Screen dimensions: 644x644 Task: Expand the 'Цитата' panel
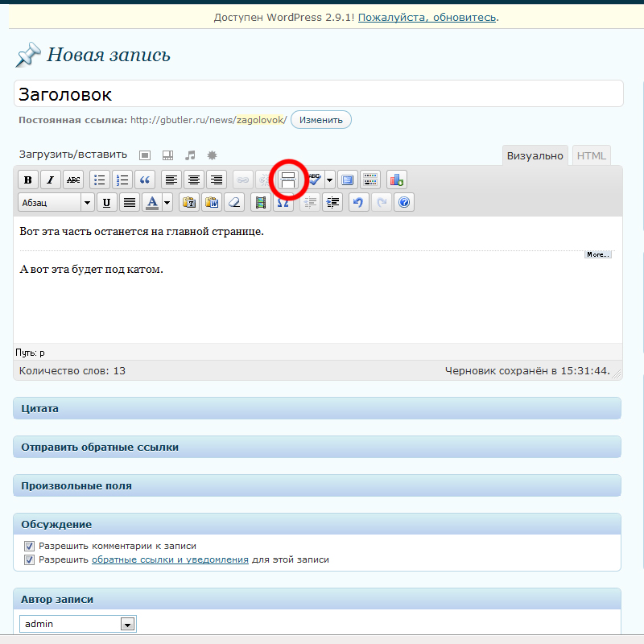[317, 408]
